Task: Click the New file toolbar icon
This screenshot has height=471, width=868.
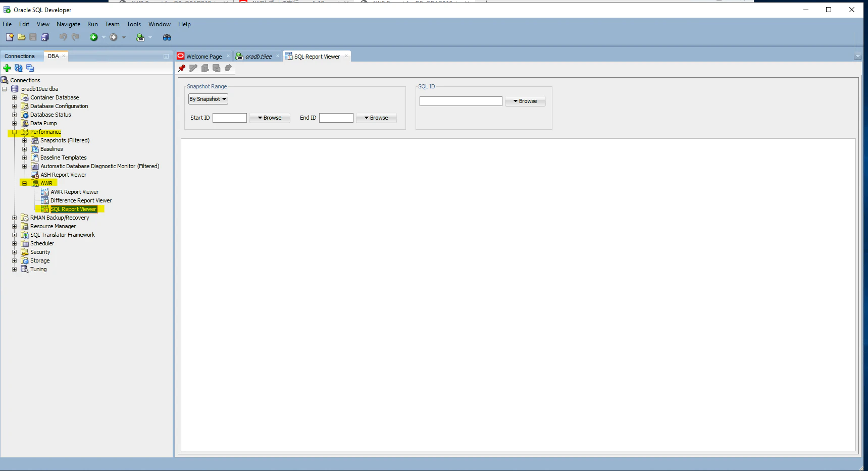Action: coord(10,37)
